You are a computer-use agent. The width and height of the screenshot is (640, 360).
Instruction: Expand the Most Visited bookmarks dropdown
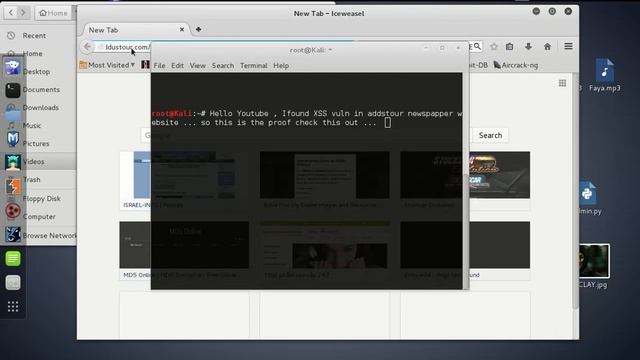click(x=107, y=65)
